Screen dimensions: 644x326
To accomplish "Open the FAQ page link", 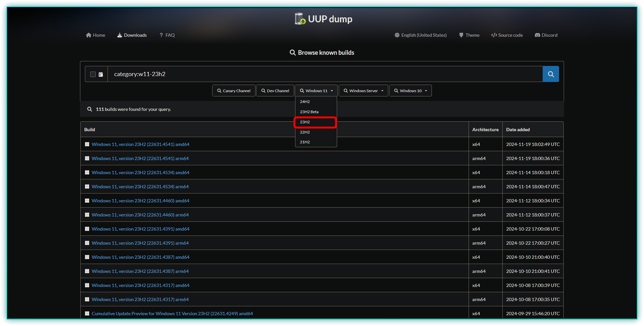I will [x=167, y=35].
